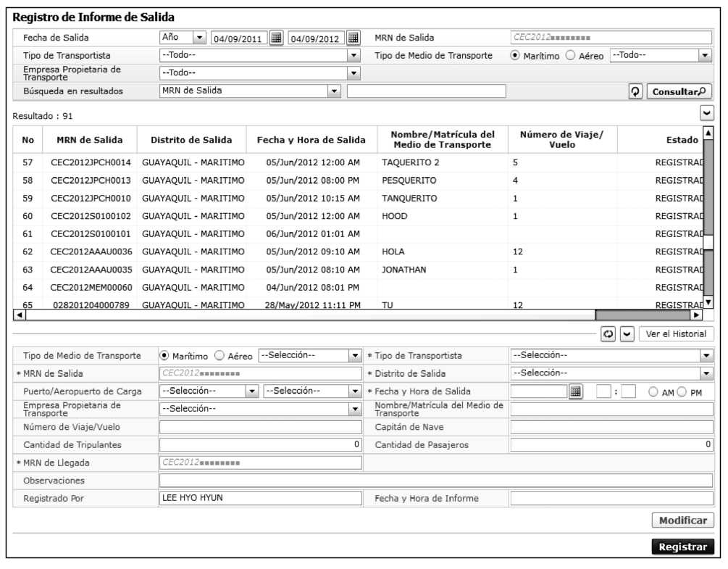The height and width of the screenshot is (569, 728).
Task: Select Marítimo radio in the search filter
Action: pyautogui.click(x=515, y=55)
